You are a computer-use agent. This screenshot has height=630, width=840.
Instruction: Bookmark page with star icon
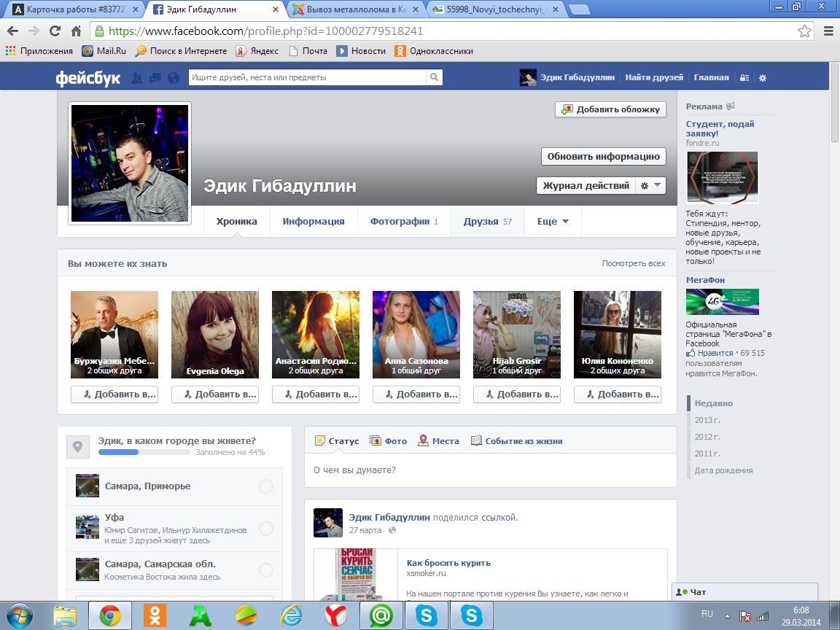(x=805, y=31)
